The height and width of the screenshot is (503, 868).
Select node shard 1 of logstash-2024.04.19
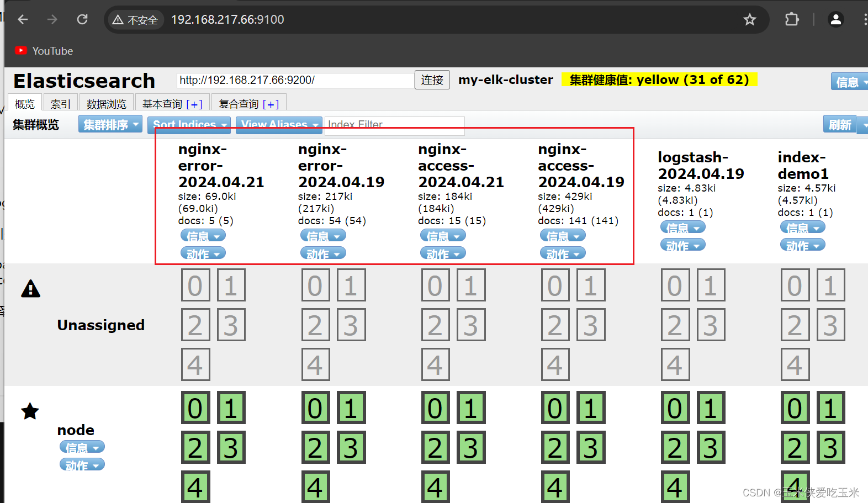click(x=711, y=407)
